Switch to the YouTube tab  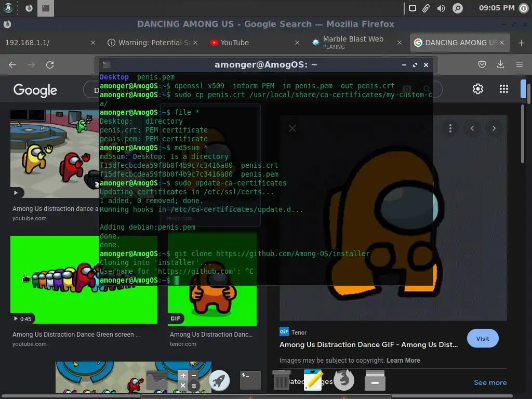pyautogui.click(x=251, y=43)
